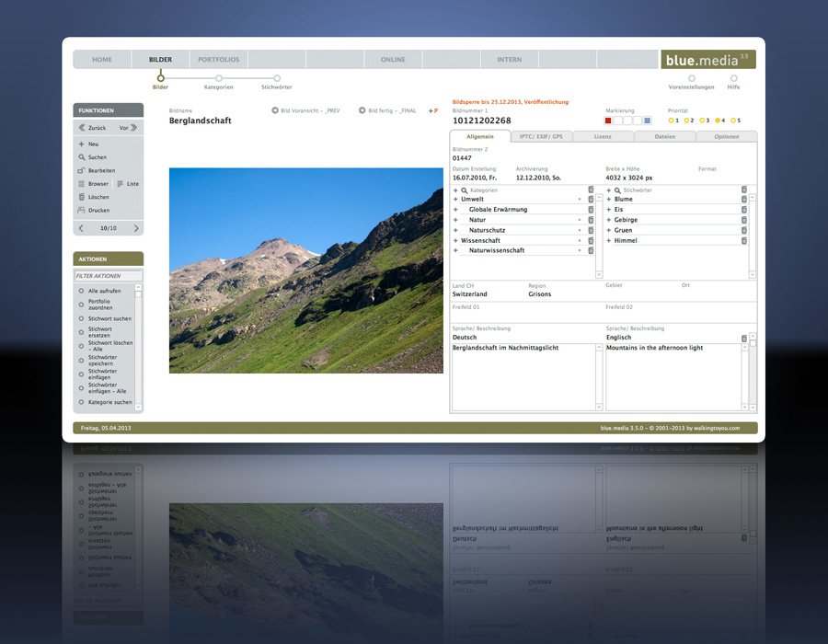Viewport: 828px width, 644px height.
Task: Go to previous record using left chevron
Action: click(81, 228)
